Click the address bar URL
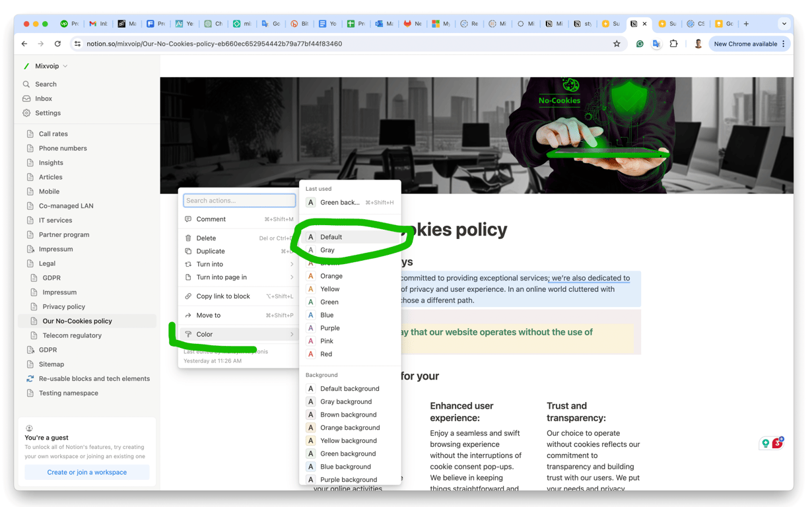812x507 pixels. [214, 44]
